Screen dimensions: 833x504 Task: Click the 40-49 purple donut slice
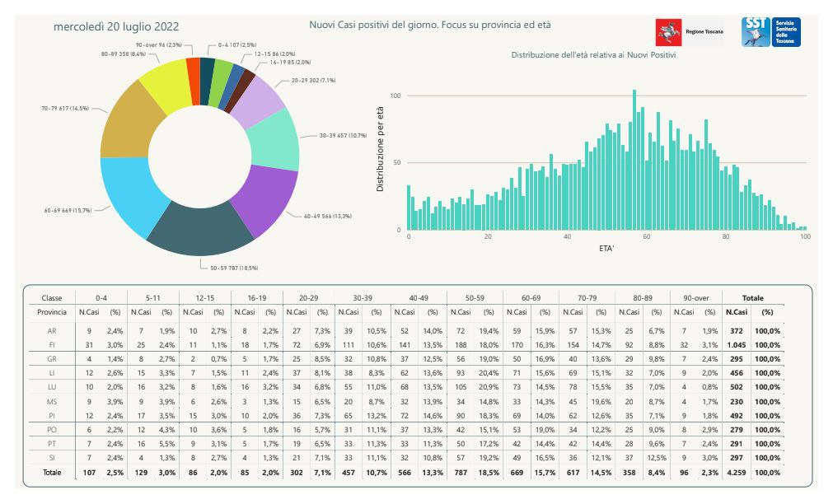point(265,198)
